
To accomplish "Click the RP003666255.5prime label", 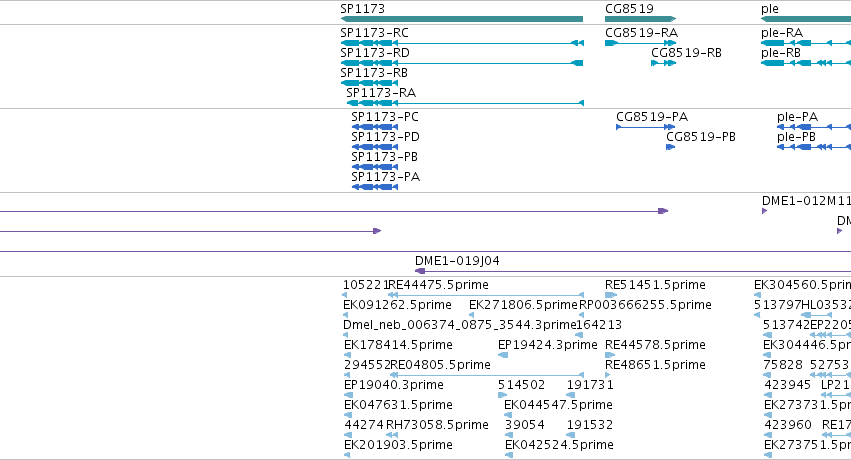I will click(x=645, y=305).
